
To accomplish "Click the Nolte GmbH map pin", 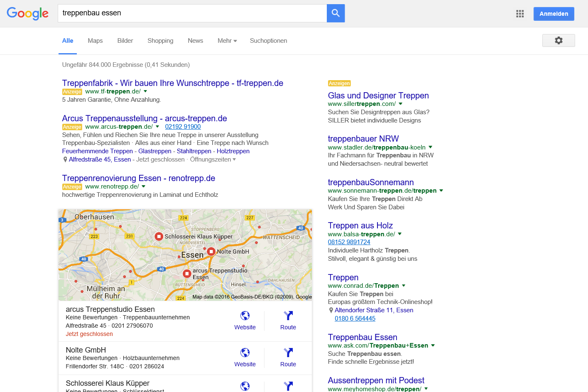I will click(x=211, y=251).
